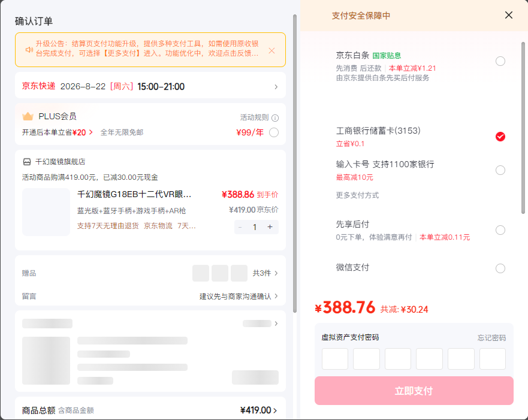Expand 商品总额 ¥419.00 breakdown

[x=275, y=410]
